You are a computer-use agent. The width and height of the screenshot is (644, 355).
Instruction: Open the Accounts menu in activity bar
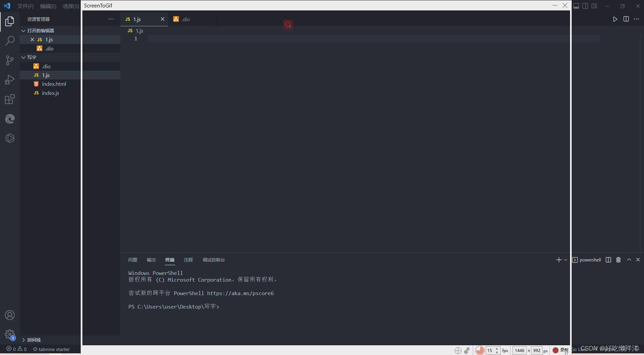pyautogui.click(x=10, y=315)
